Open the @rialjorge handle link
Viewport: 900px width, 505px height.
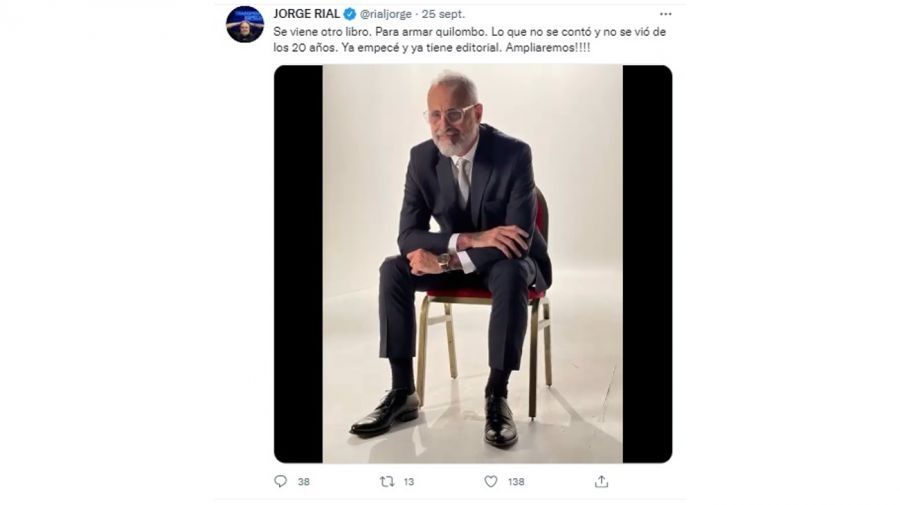[x=385, y=14]
